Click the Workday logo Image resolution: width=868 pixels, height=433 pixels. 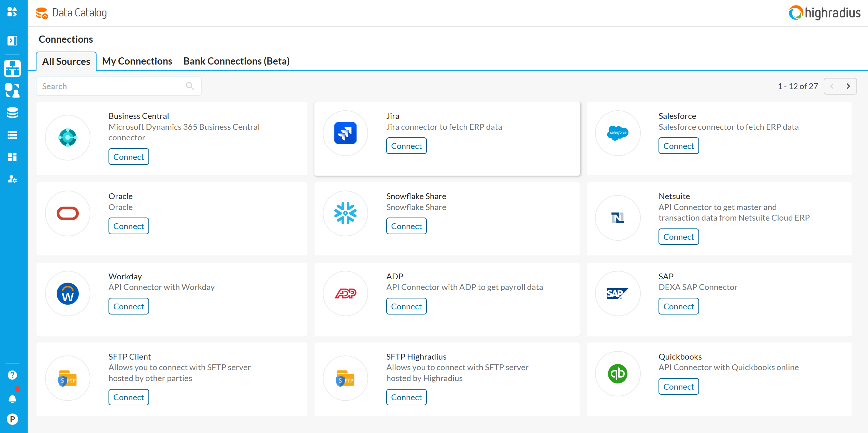click(x=68, y=294)
